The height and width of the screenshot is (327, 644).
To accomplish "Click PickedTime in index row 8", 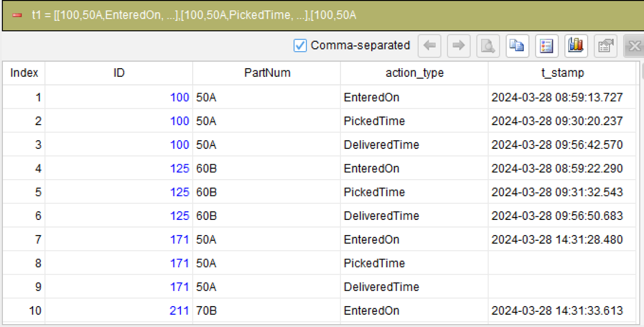I will click(374, 264).
